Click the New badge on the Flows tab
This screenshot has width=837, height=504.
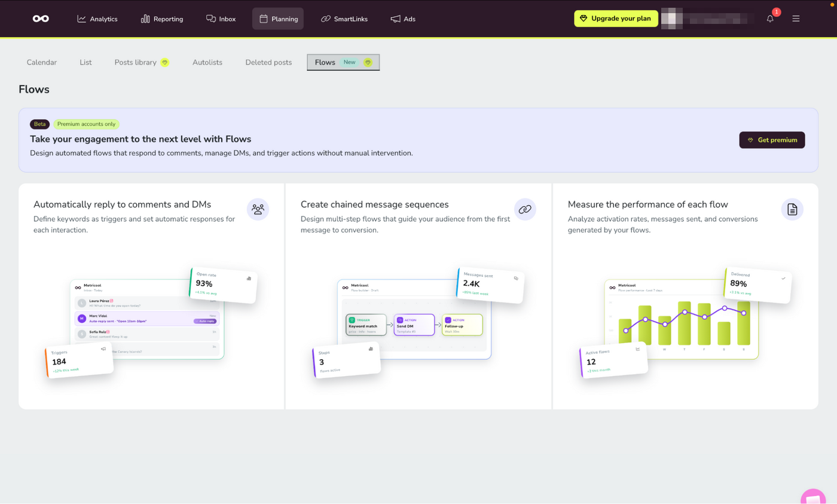349,62
